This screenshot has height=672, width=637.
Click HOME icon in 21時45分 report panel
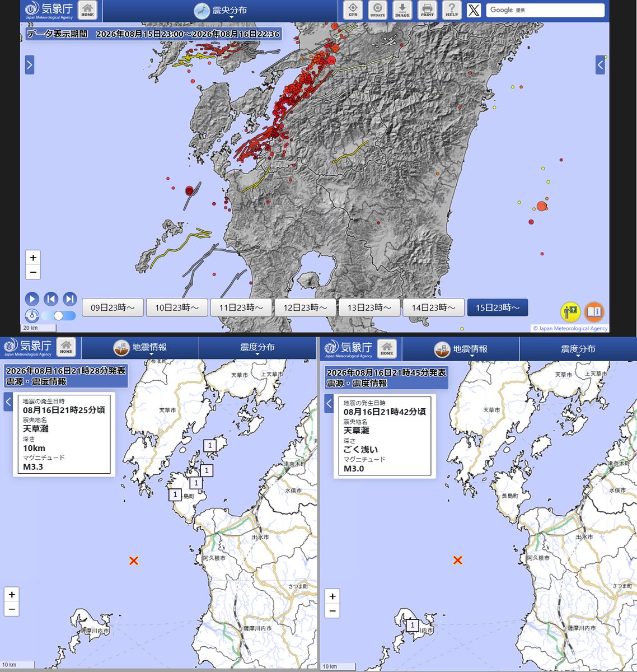[x=387, y=349]
